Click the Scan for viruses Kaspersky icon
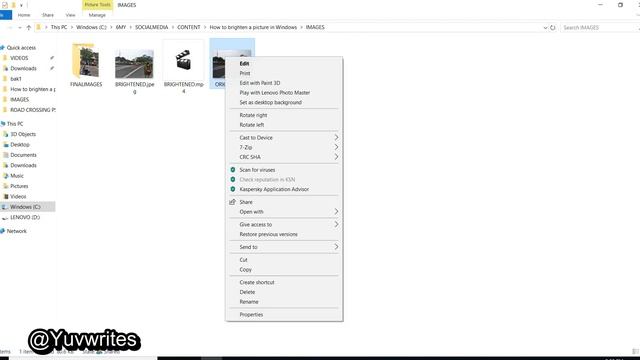The width and height of the screenshot is (640, 360). click(x=233, y=170)
